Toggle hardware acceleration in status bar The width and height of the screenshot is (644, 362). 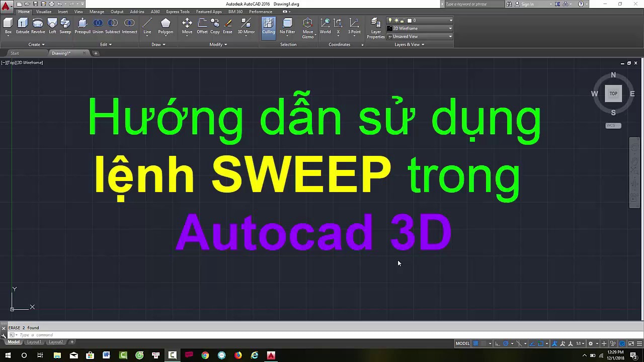622,343
